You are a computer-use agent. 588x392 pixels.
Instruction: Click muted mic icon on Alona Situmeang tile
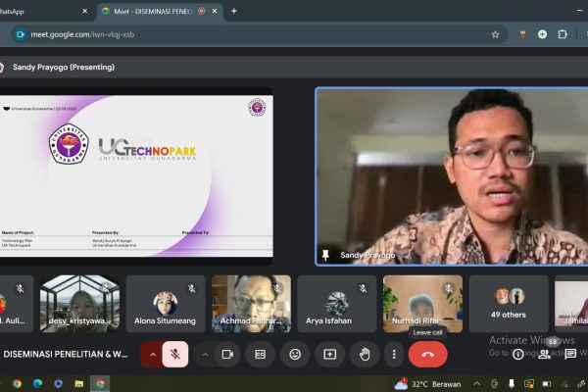tap(192, 288)
